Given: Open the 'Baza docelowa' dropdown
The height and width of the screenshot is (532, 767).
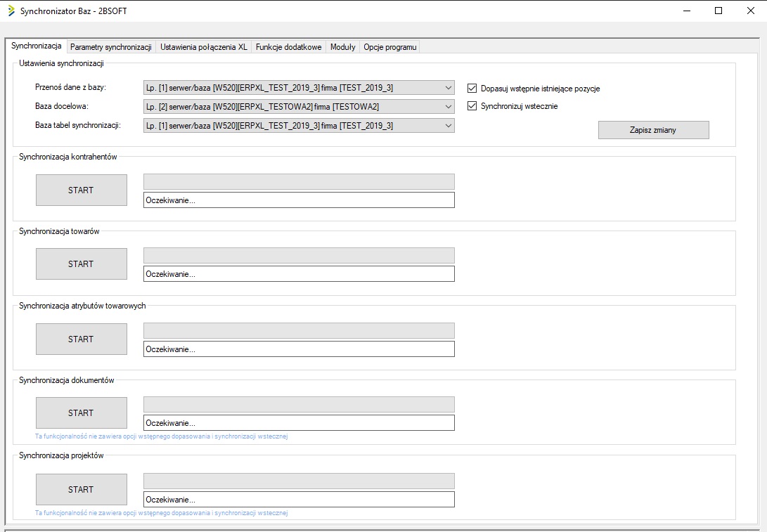Looking at the screenshot, I should (299, 107).
